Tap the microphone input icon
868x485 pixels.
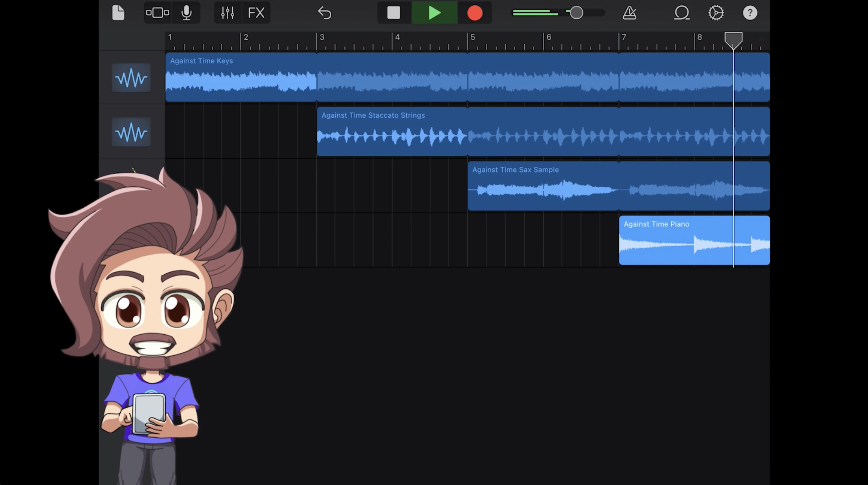pyautogui.click(x=186, y=13)
